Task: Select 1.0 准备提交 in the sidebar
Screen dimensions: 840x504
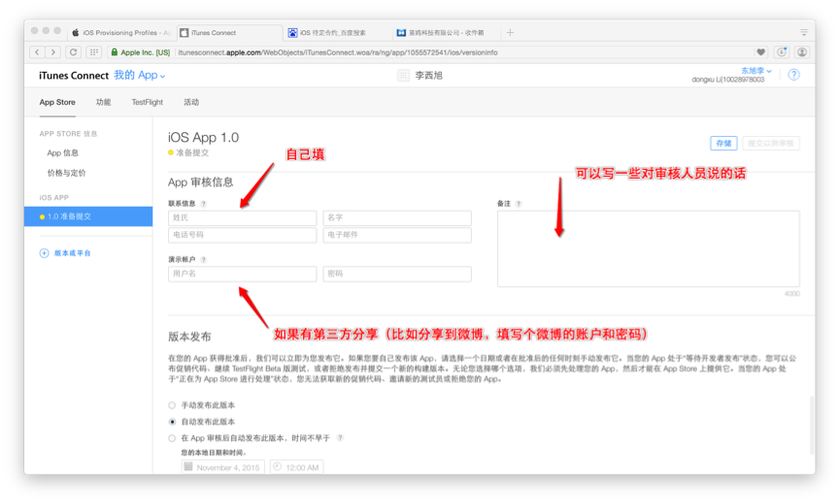Action: 88,217
